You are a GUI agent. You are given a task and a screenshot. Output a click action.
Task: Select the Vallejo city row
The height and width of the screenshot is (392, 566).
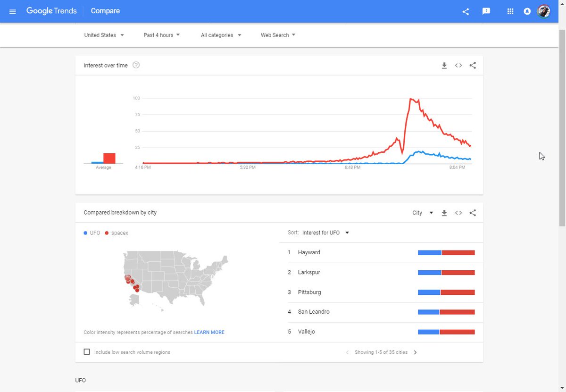381,332
